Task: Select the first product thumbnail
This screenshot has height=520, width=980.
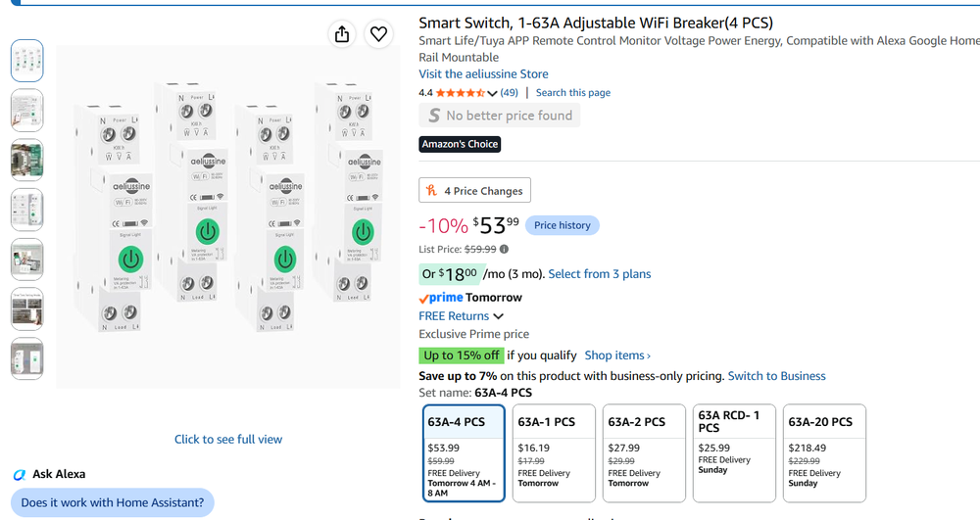Action: click(x=26, y=61)
